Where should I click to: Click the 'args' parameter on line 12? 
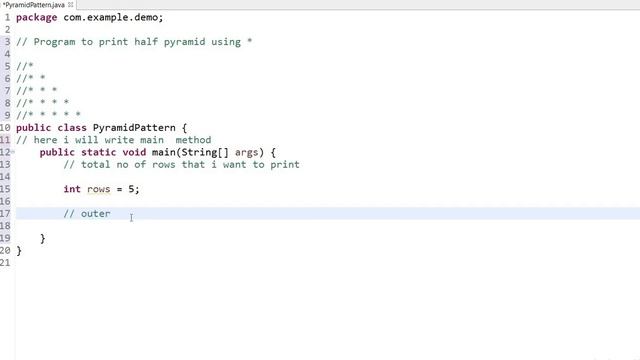pyautogui.click(x=247, y=152)
